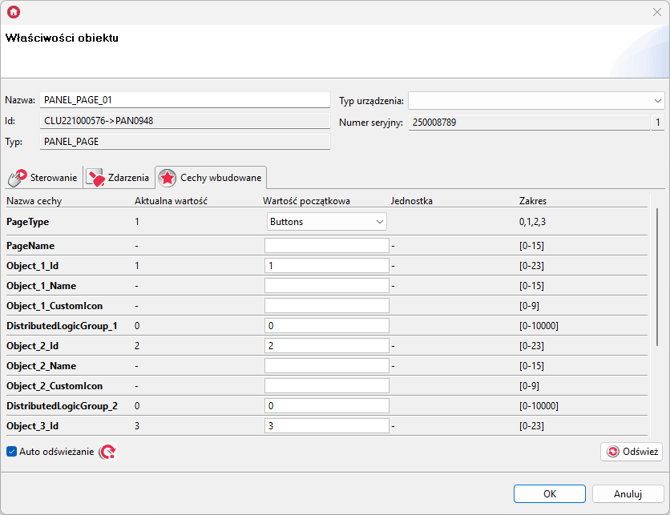Click the Sterowanie tab hand icon
This screenshot has height=515, width=670.
coord(16,178)
